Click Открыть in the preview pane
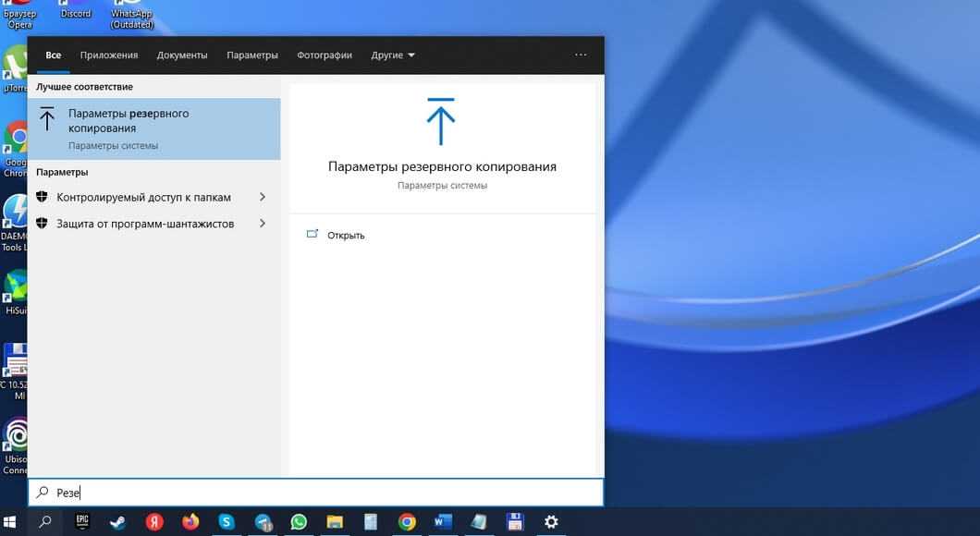This screenshot has height=536, width=980. click(346, 236)
